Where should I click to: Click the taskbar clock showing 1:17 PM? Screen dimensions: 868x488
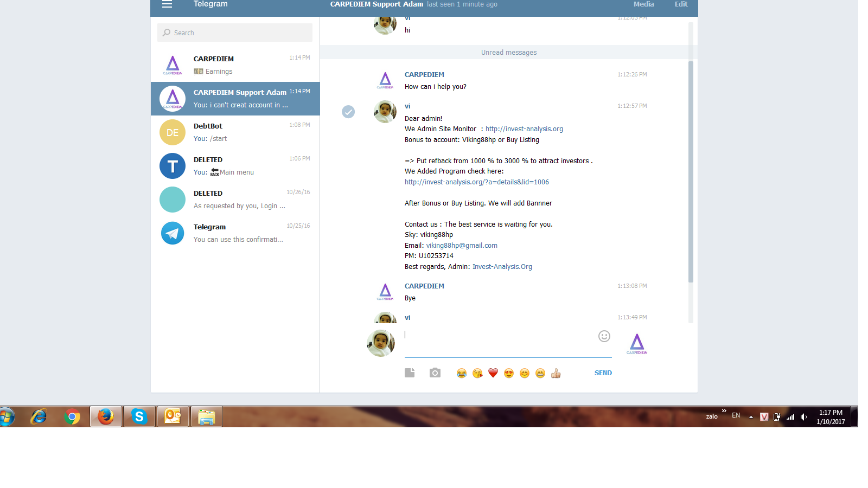[831, 417]
